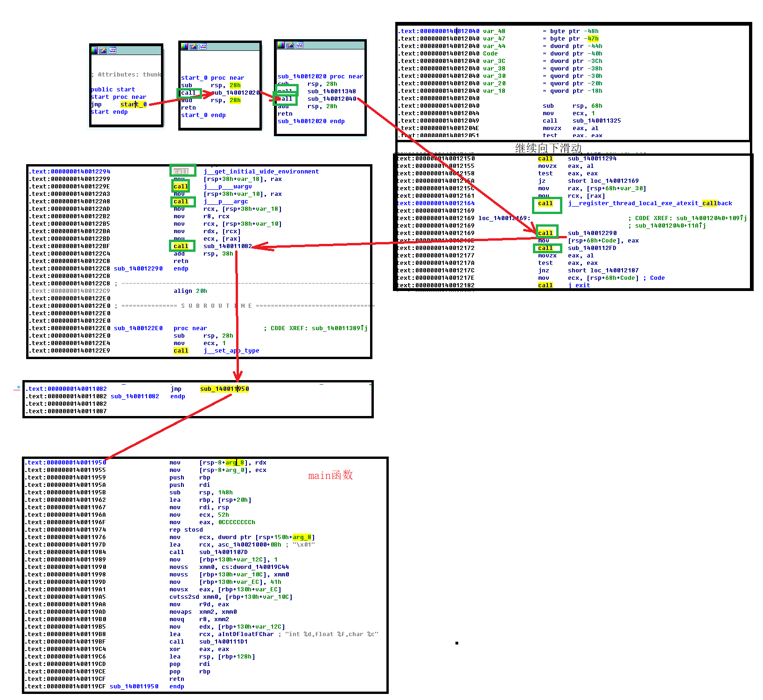
Task: Open j__register_thread_local_exe_atexit_callback function
Action: coord(650,203)
